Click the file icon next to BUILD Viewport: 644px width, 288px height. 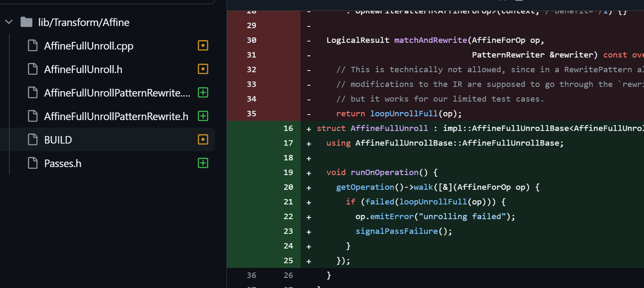pyautogui.click(x=33, y=140)
